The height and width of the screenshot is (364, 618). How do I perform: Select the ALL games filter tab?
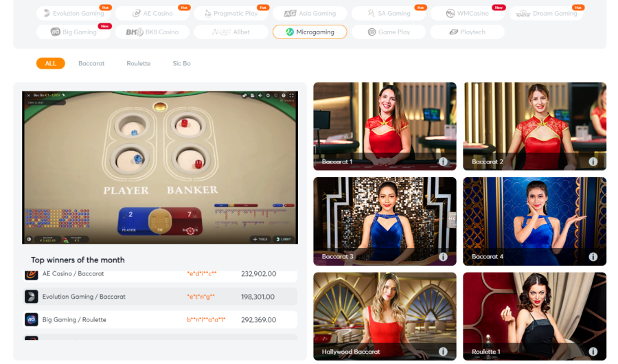50,63
